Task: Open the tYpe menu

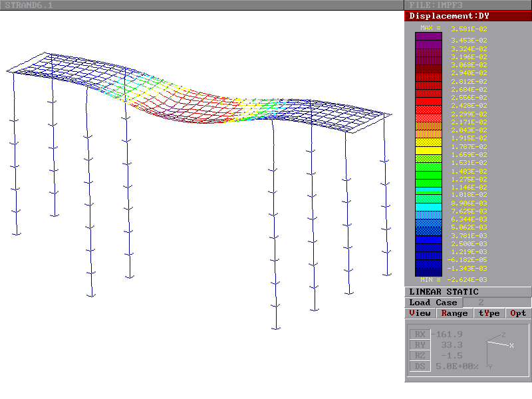Action: pos(489,313)
